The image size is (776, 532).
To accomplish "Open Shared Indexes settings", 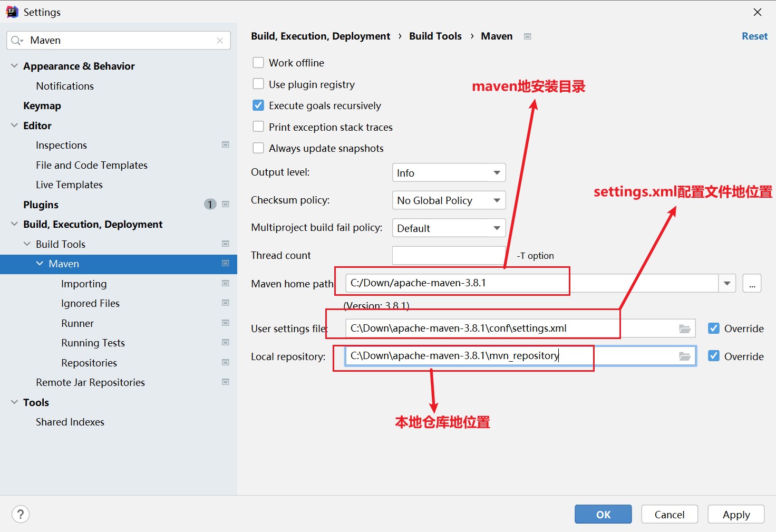I will click(70, 422).
